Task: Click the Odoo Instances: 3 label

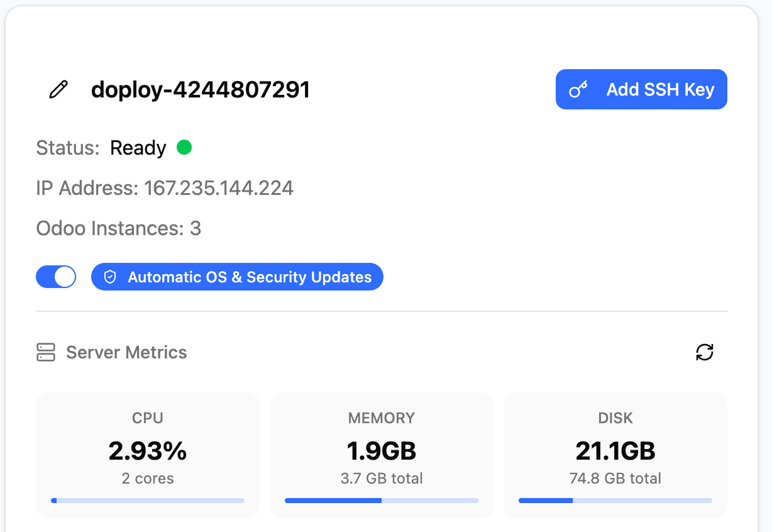Action: coord(118,228)
